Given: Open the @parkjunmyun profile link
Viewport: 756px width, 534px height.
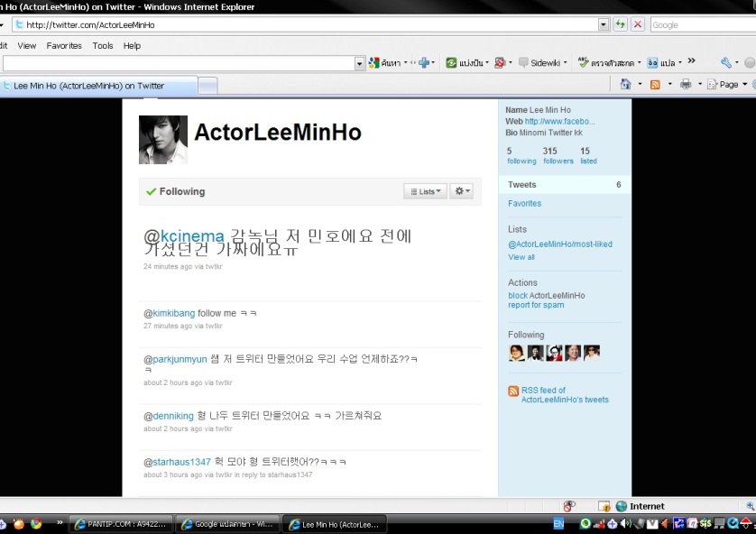Looking at the screenshot, I should pyautogui.click(x=175, y=359).
